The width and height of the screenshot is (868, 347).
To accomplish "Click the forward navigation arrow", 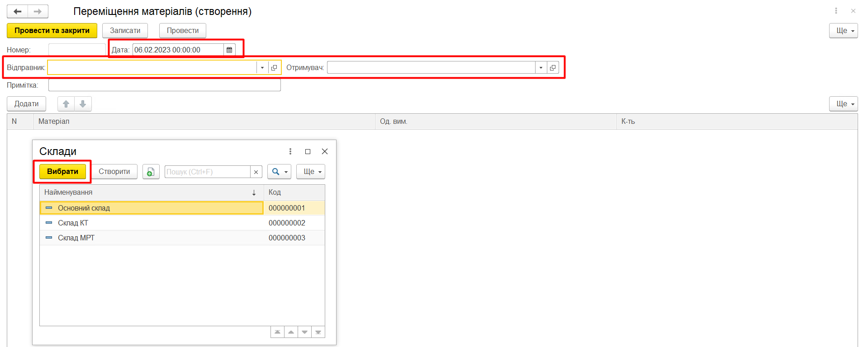I will (x=38, y=11).
